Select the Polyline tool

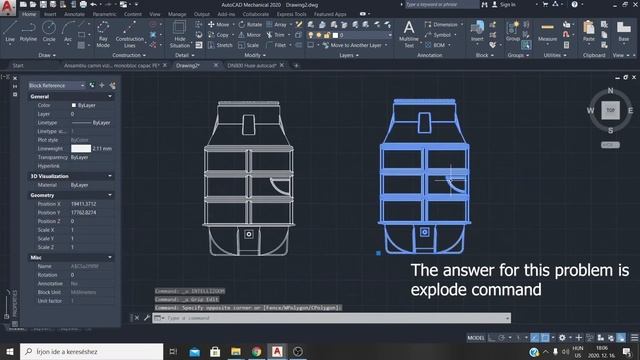pos(28,32)
